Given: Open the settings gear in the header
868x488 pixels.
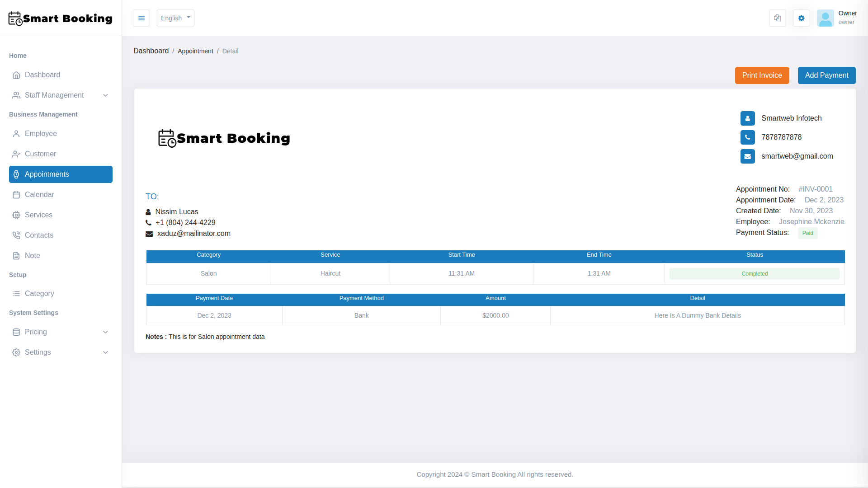Looking at the screenshot, I should click(x=801, y=18).
